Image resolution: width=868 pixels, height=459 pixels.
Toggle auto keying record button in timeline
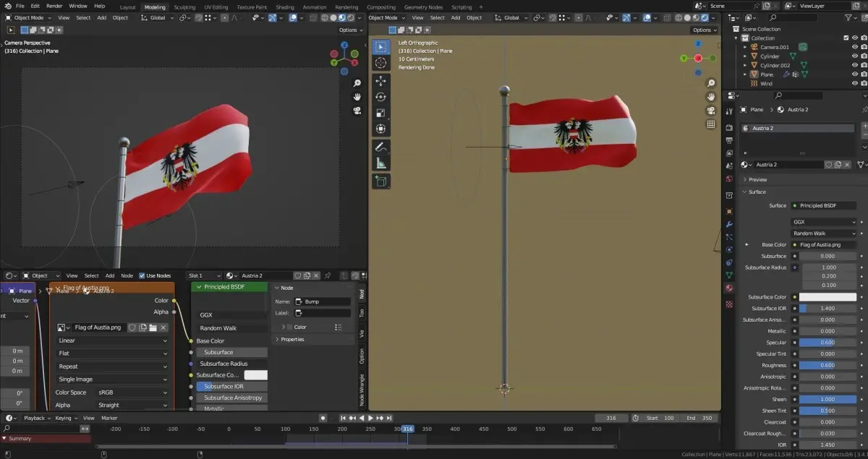click(x=323, y=418)
